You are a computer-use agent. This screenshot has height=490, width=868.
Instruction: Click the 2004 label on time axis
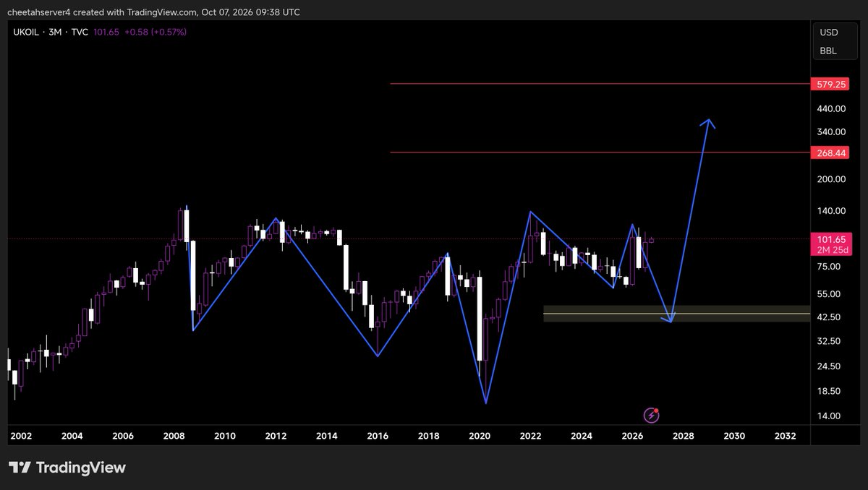pyautogui.click(x=72, y=437)
